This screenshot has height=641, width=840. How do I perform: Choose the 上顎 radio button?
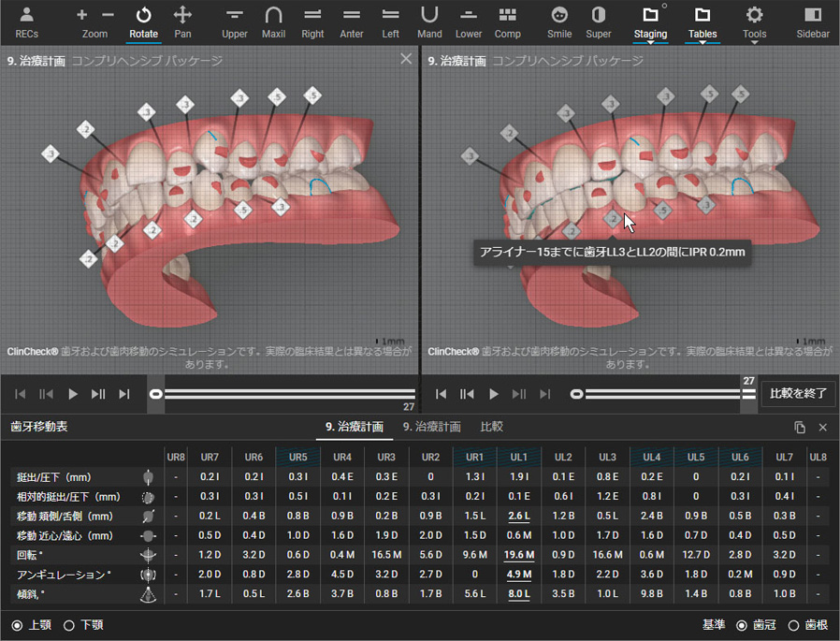pos(18,625)
